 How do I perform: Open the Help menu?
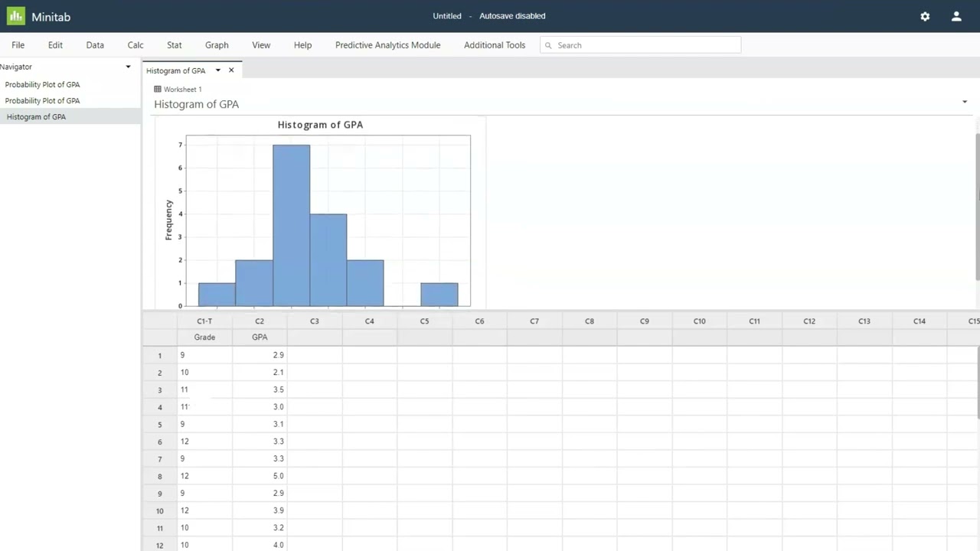click(x=302, y=45)
